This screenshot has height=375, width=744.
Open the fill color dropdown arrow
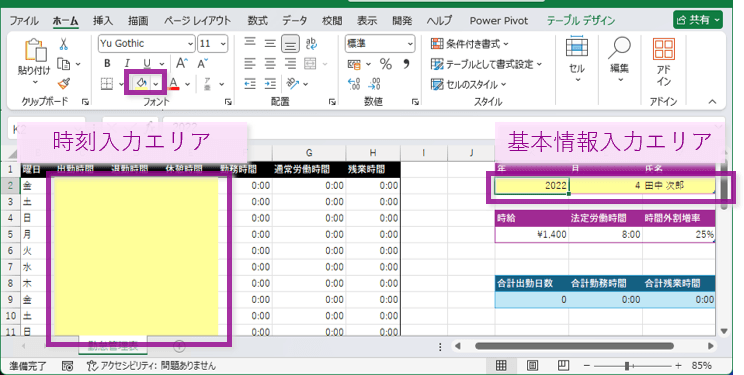pyautogui.click(x=156, y=84)
